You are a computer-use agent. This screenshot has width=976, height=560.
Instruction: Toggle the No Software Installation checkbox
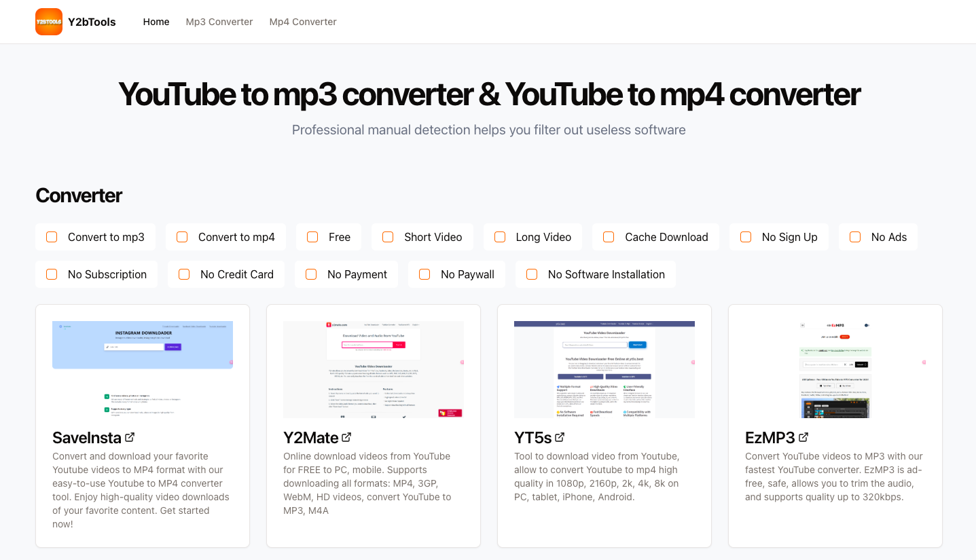tap(532, 274)
